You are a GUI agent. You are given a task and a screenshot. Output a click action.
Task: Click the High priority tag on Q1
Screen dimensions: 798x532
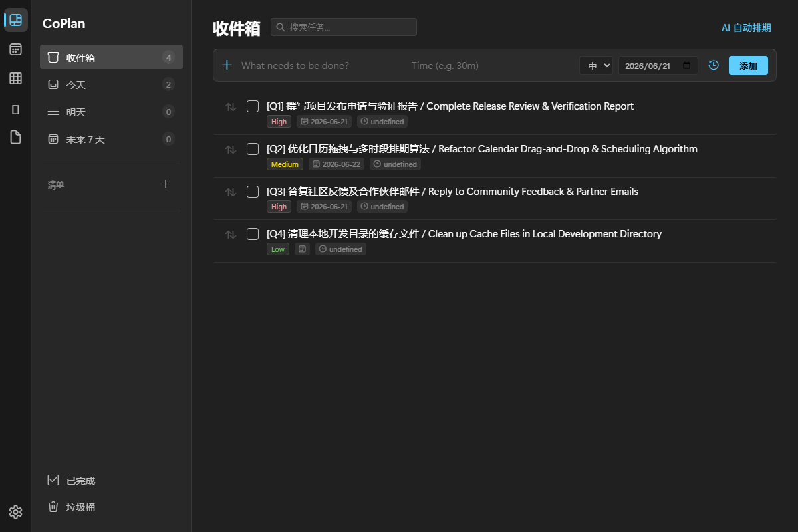[279, 122]
